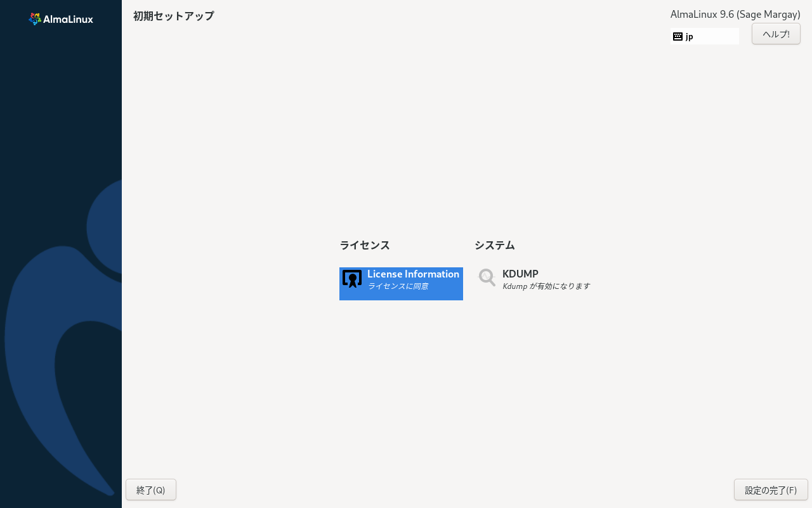The image size is (812, 508).
Task: Click the 初期セットアップ title text
Action: pyautogui.click(x=174, y=16)
